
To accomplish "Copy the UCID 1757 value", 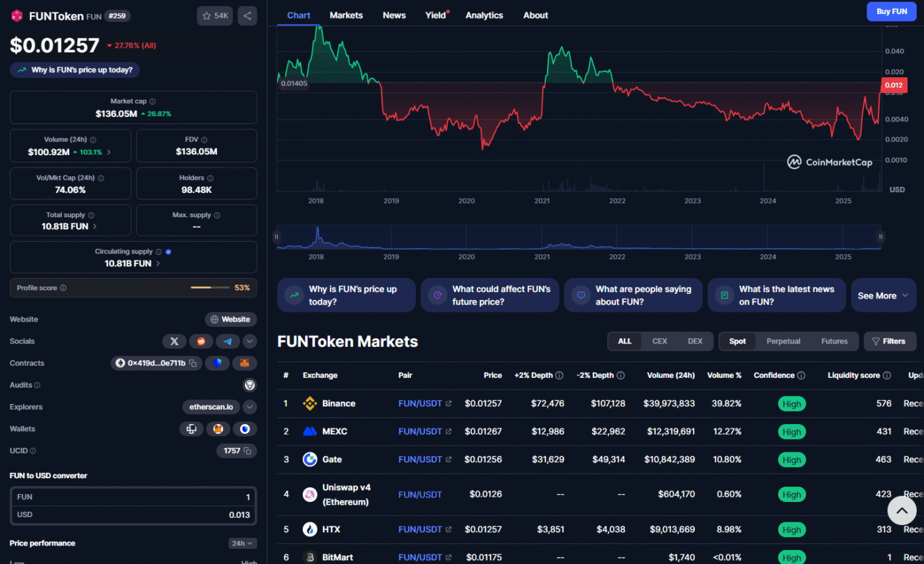I will (x=247, y=451).
